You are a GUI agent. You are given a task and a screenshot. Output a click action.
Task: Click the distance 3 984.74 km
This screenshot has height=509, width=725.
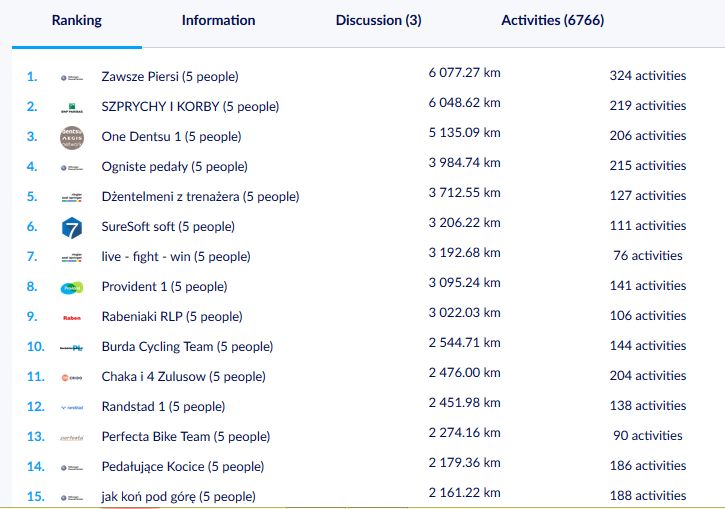point(464,163)
